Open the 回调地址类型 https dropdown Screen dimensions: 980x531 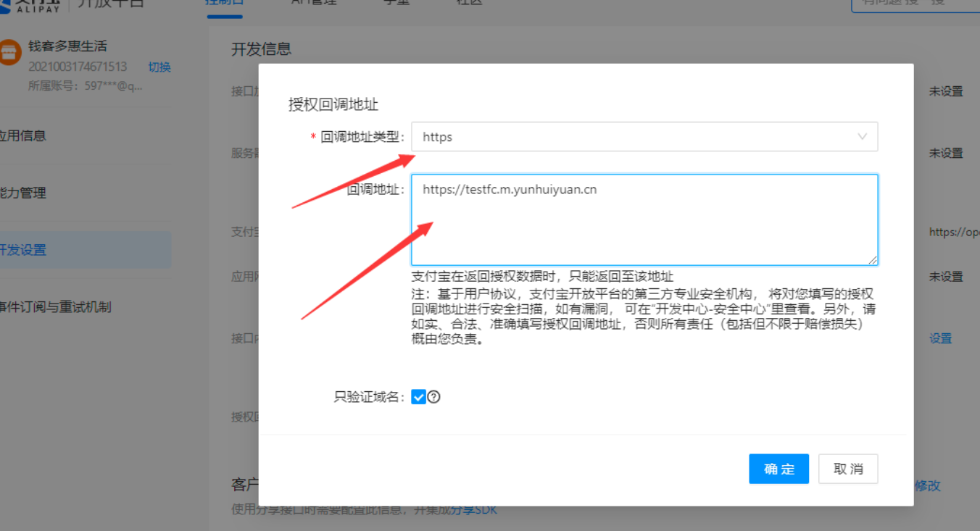[644, 137]
